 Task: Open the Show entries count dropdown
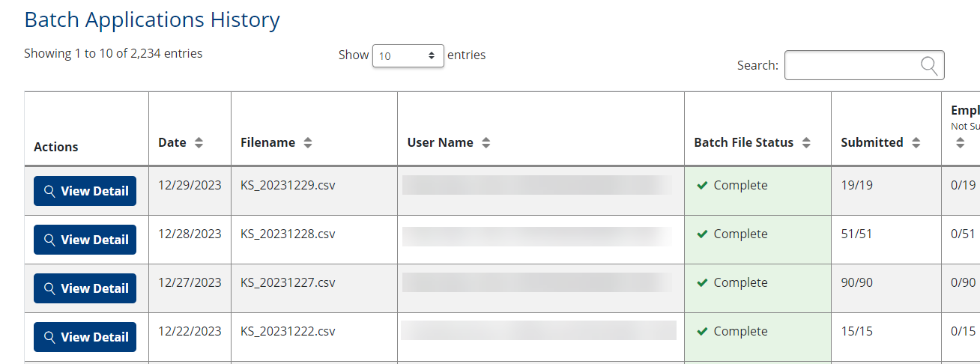click(x=408, y=55)
